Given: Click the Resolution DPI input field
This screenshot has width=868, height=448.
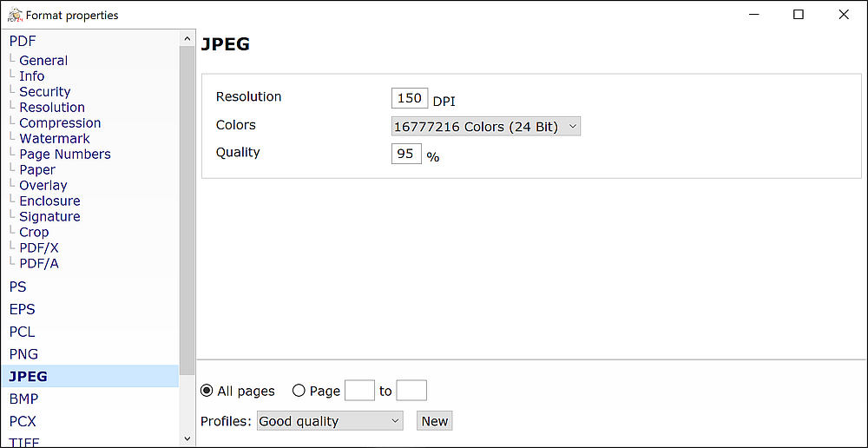Looking at the screenshot, I should pos(410,99).
